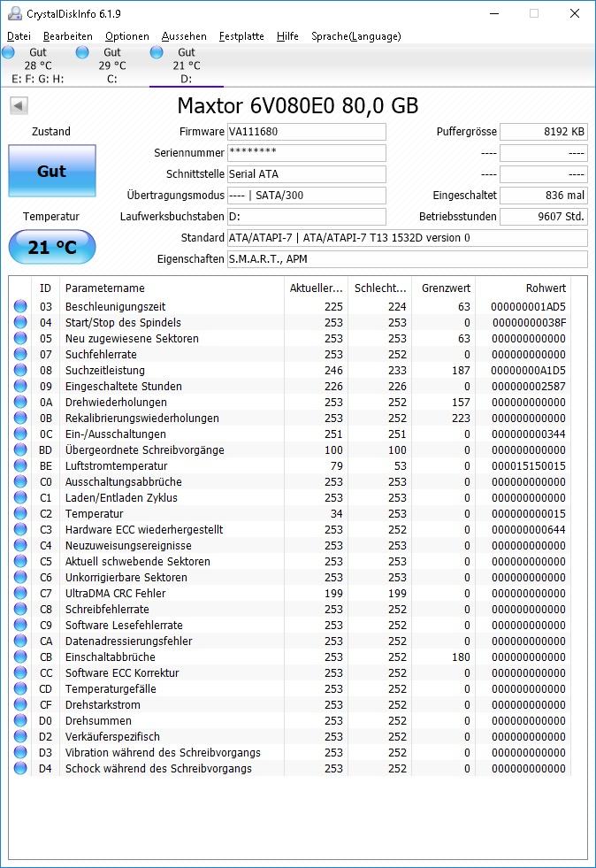Select the Verkäuferspezifisch parameter name
The height and width of the screenshot is (868, 596).
coord(112,737)
